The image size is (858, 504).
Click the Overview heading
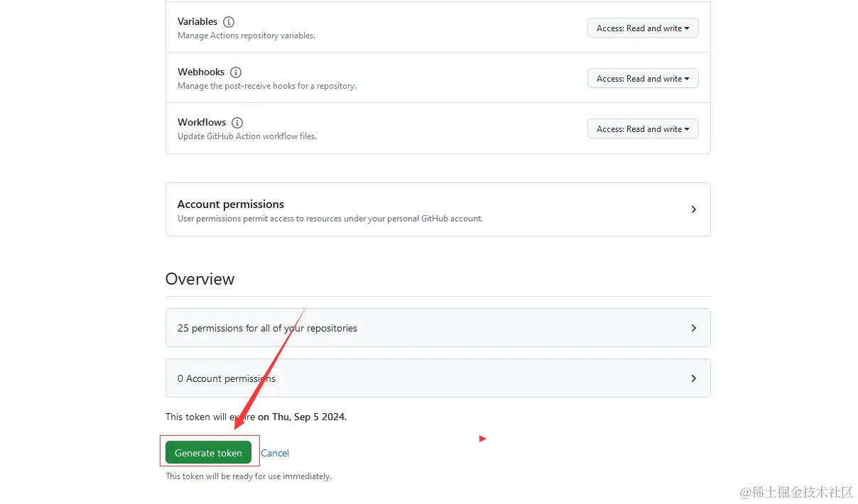pyautogui.click(x=200, y=279)
